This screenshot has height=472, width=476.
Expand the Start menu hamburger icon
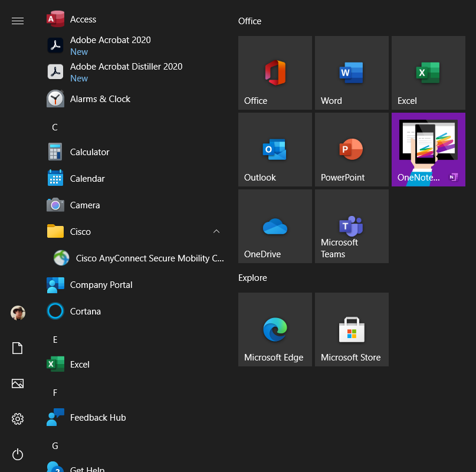pos(18,21)
